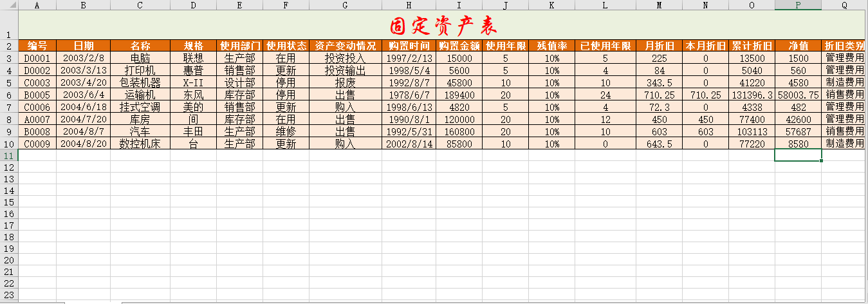
Task: Click the select-all corner triangle
Action: (9, 5)
